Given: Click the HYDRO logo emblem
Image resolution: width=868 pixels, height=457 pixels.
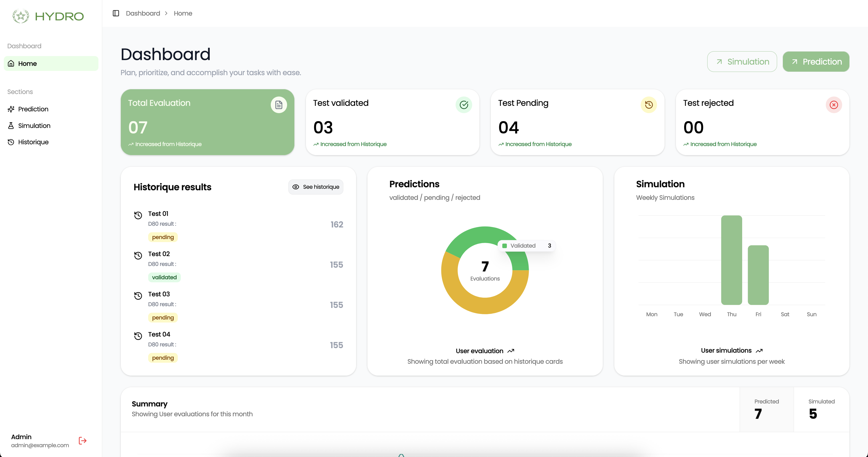Looking at the screenshot, I should coord(21,16).
